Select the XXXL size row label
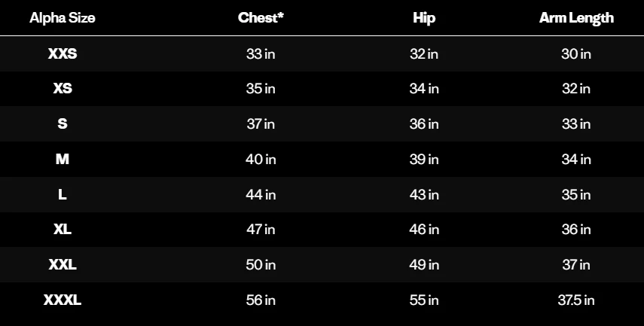644x326 pixels. pyautogui.click(x=63, y=300)
